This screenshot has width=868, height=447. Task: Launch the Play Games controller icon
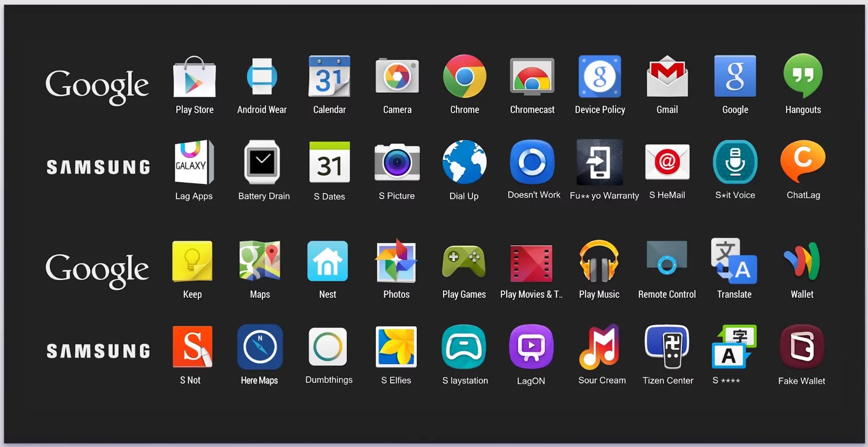[x=464, y=262]
